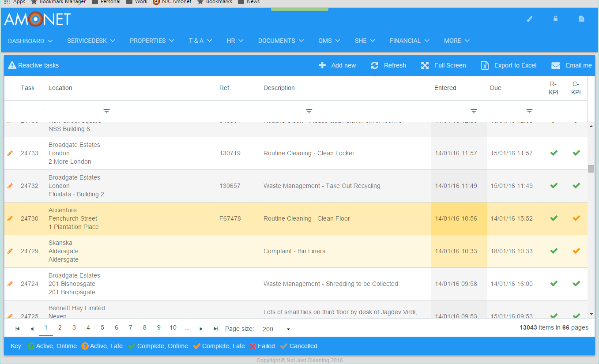Click the green C-KPI tick for task 24732

click(x=576, y=186)
